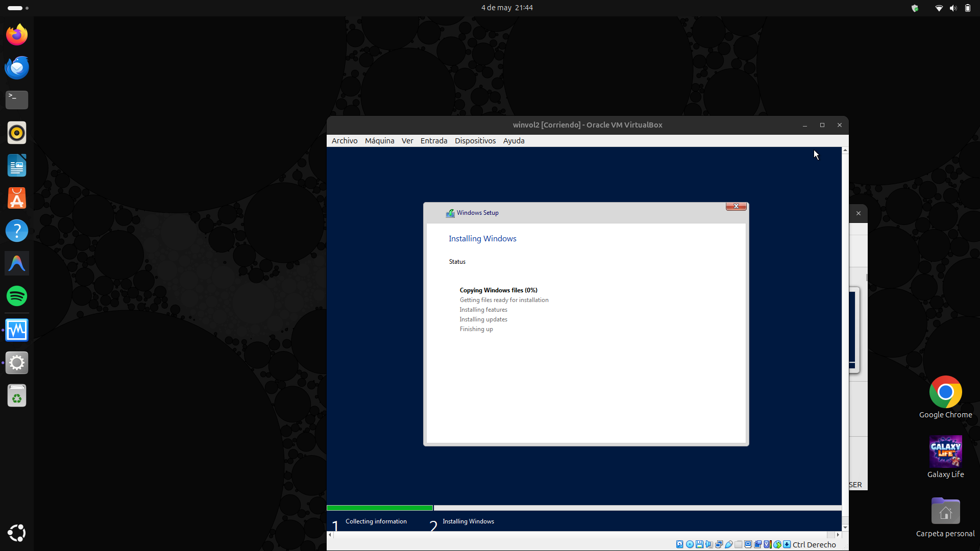
Task: Open the Carpeta personal desktop folder
Action: [x=945, y=517]
